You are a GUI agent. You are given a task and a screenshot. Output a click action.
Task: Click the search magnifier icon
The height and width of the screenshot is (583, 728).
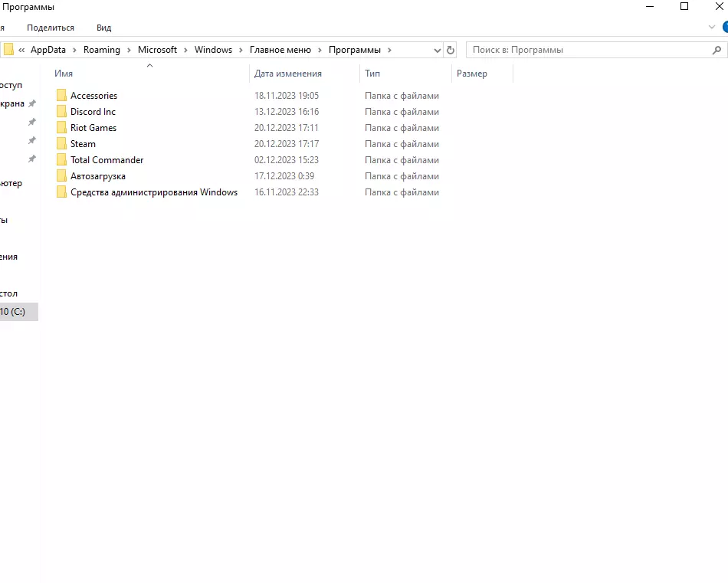[x=717, y=50]
